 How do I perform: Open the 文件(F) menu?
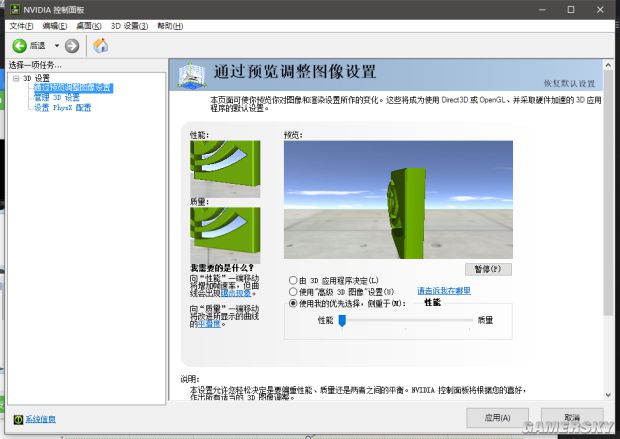pos(22,26)
